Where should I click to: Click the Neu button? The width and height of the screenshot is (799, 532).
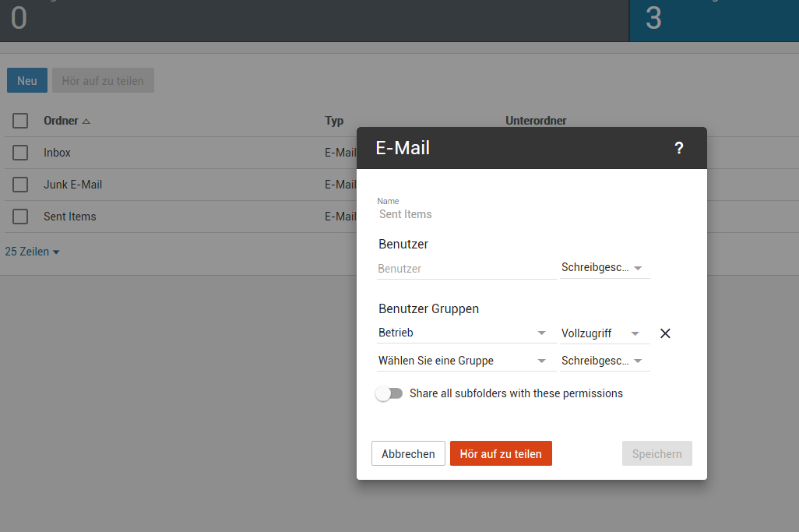tap(27, 80)
